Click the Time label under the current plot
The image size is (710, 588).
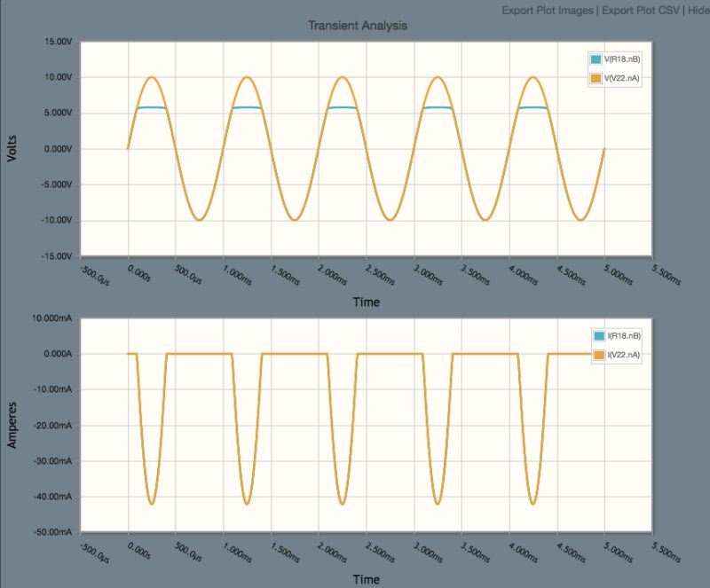(x=368, y=576)
